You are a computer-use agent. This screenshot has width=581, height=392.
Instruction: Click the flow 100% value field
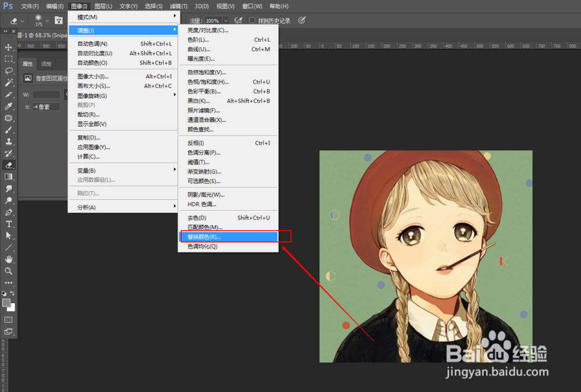(213, 21)
